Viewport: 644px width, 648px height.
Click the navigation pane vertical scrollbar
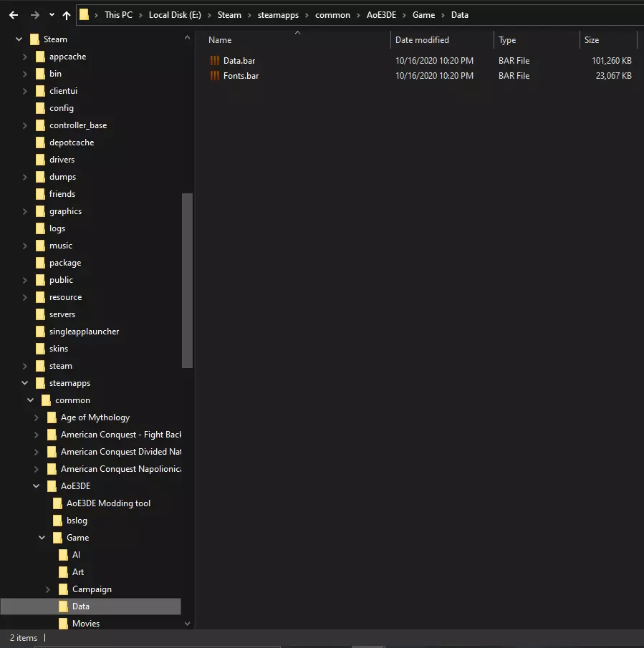[x=187, y=280]
